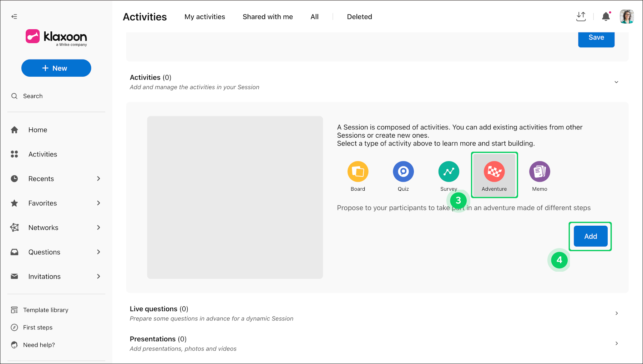Viewport: 643px width, 364px height.
Task: Expand the Networks submenu chevron
Action: [98, 227]
